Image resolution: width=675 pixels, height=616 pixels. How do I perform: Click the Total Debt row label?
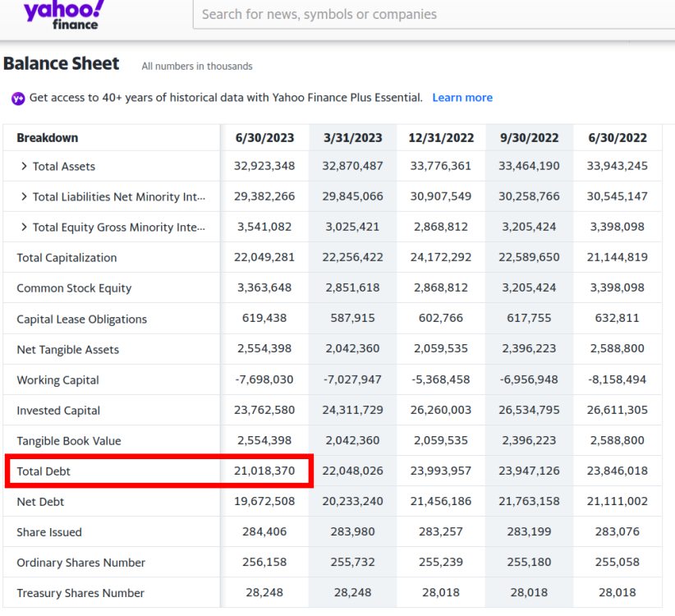[x=44, y=471]
